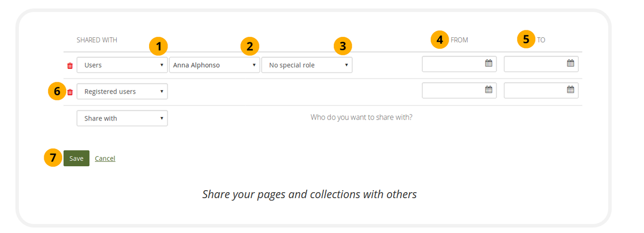Follow the Cancel link
Screen dimensions: 644x233
point(105,158)
